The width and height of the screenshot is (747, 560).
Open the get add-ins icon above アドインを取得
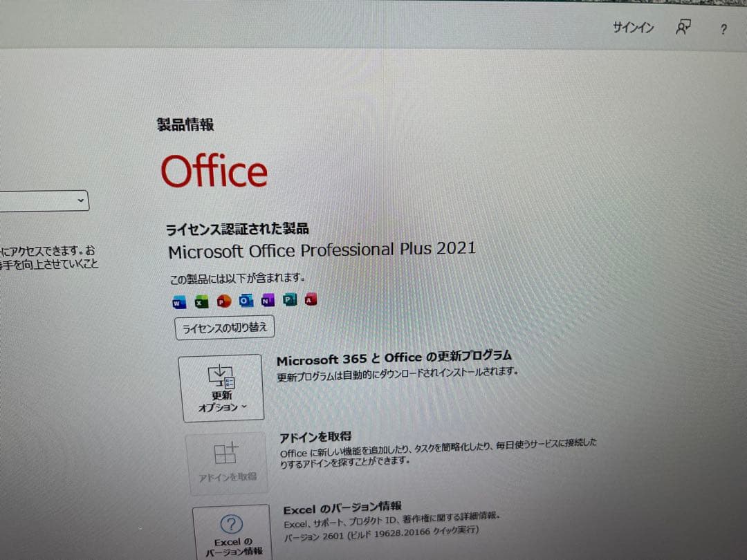[x=225, y=455]
